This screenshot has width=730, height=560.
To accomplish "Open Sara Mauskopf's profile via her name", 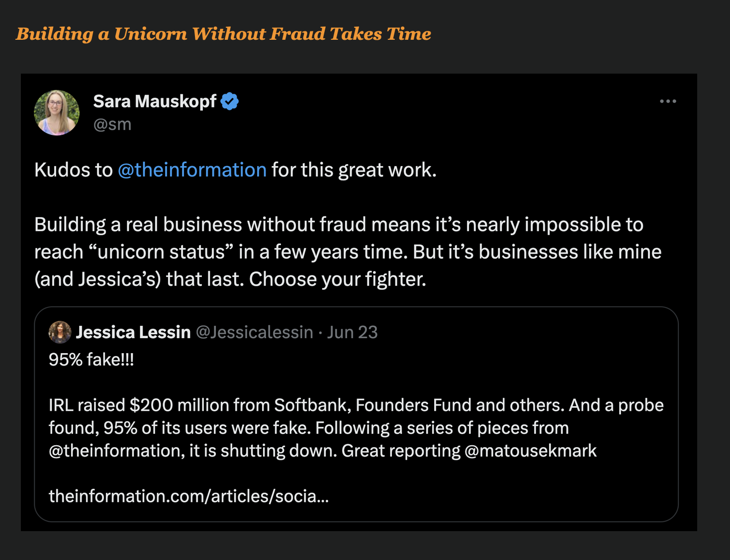I will point(155,101).
